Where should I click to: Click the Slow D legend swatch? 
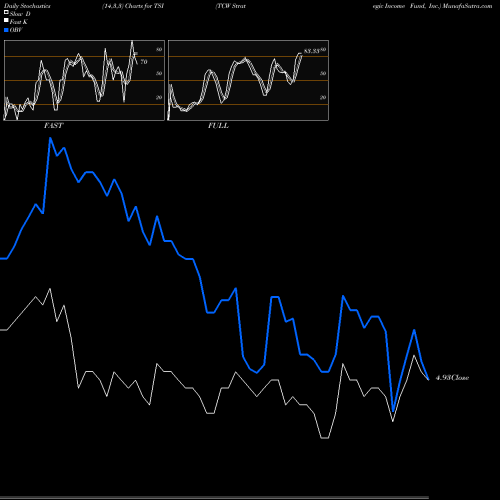6,12
